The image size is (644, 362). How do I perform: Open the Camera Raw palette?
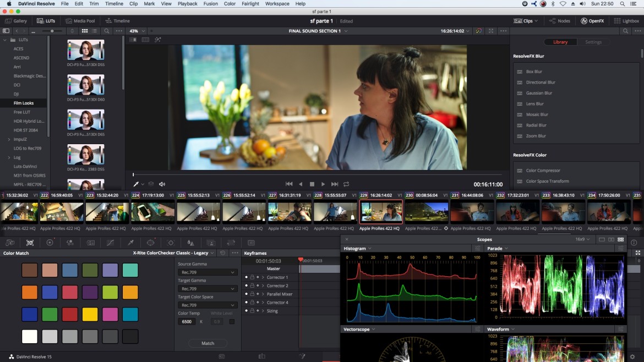(x=10, y=243)
